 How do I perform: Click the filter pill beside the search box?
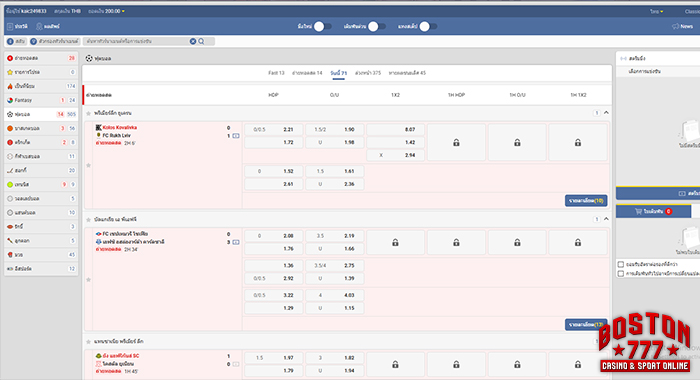pyautogui.click(x=55, y=41)
